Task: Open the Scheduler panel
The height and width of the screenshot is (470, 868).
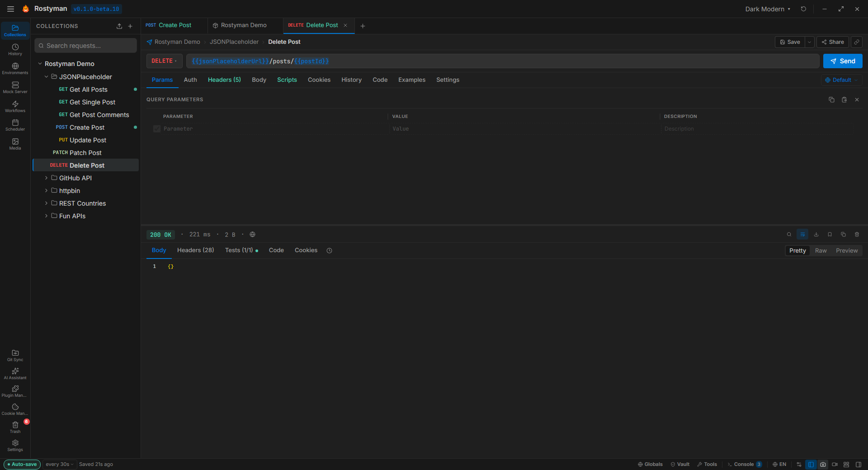Action: pos(15,125)
